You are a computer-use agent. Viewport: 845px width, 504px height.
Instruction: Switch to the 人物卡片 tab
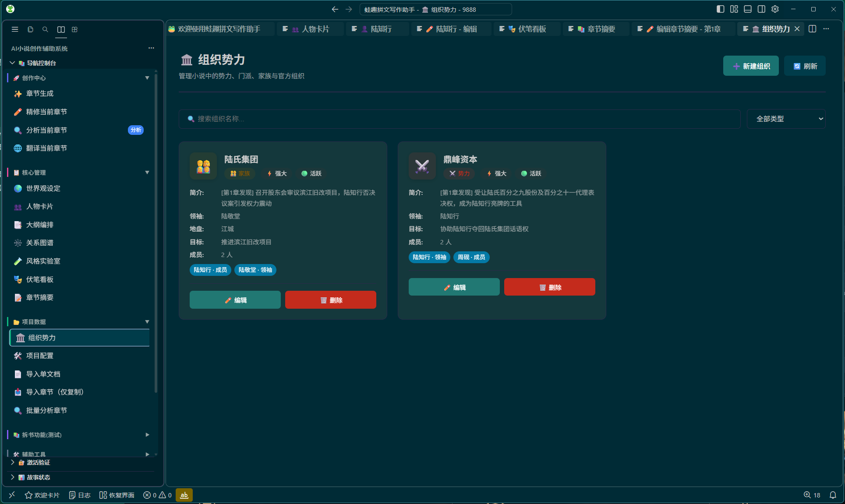click(x=311, y=29)
